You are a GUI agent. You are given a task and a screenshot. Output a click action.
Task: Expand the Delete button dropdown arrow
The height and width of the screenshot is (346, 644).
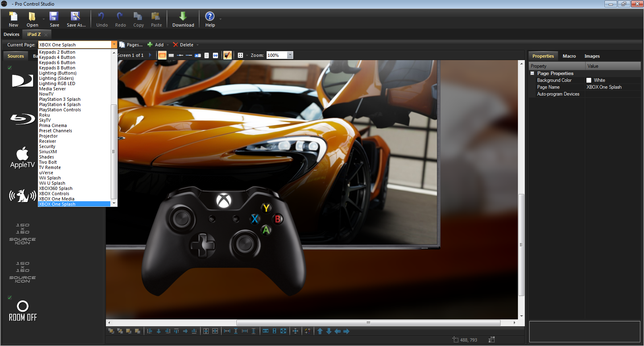(x=197, y=45)
